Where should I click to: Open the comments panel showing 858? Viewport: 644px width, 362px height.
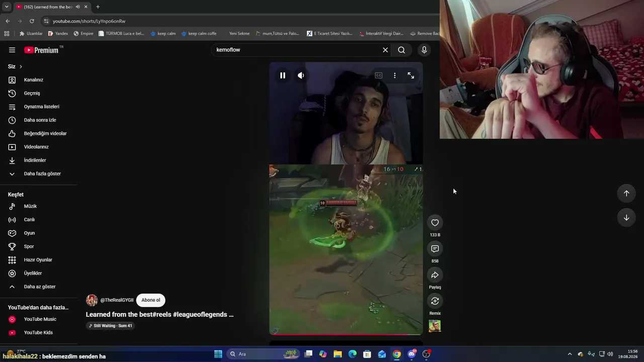coord(435,249)
